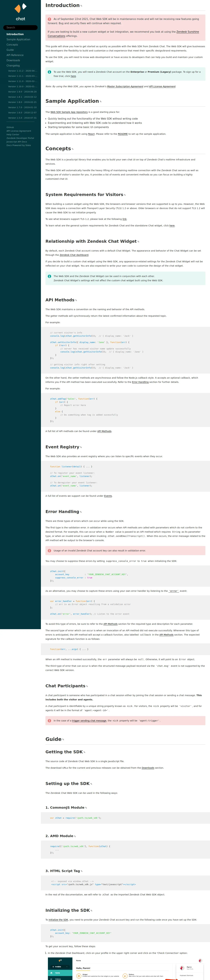The height and width of the screenshot is (980, 210).
Task: Follow the 'error' event link
Action: coord(174,591)
